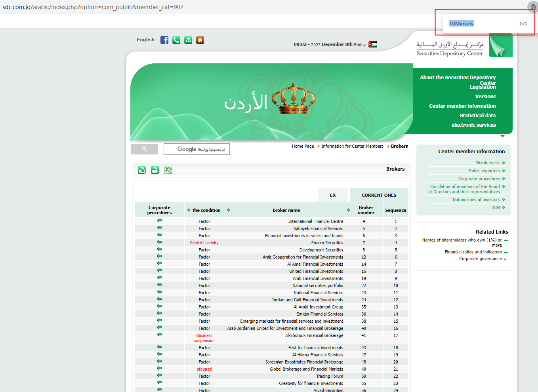Open the electronic services menu
This screenshot has width=538, height=392.
(x=473, y=125)
